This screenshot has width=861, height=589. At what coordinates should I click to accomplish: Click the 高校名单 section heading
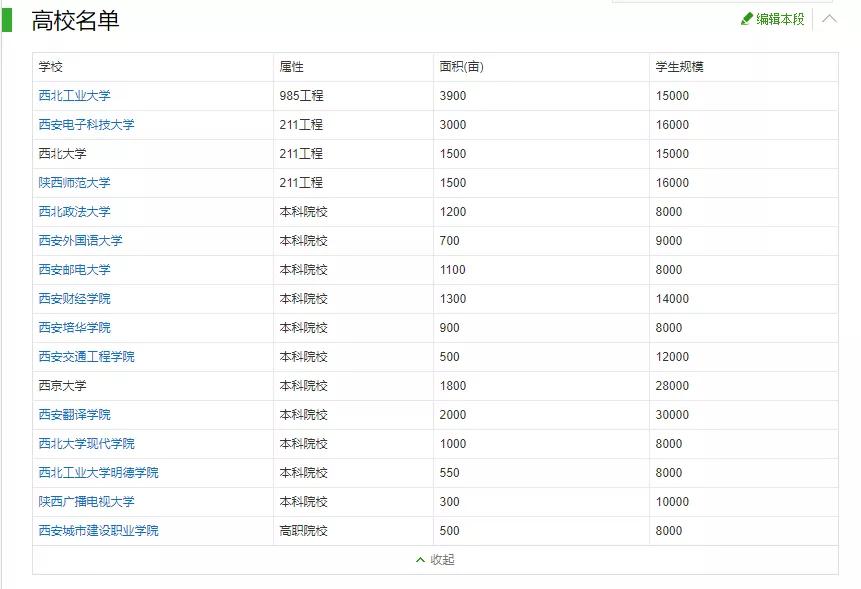(x=75, y=21)
